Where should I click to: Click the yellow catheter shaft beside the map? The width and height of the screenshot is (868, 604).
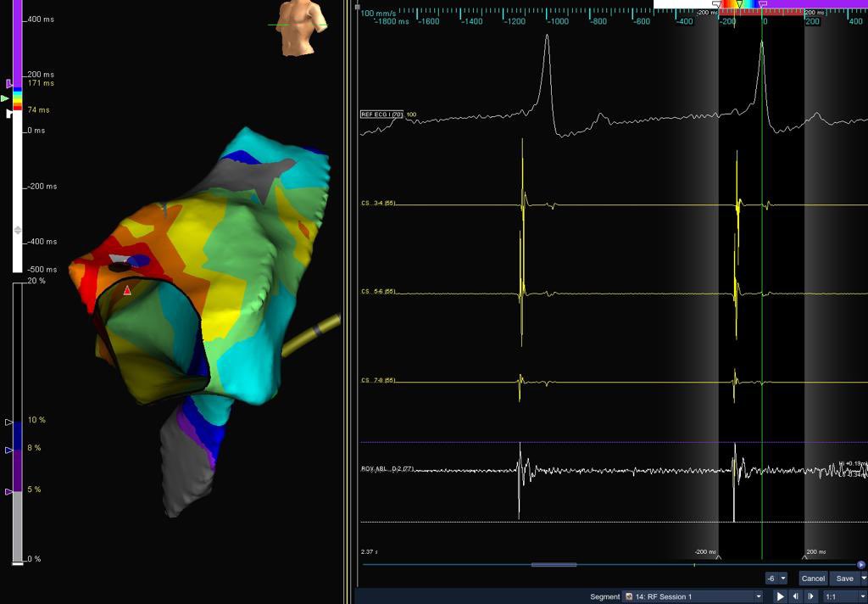click(x=312, y=334)
